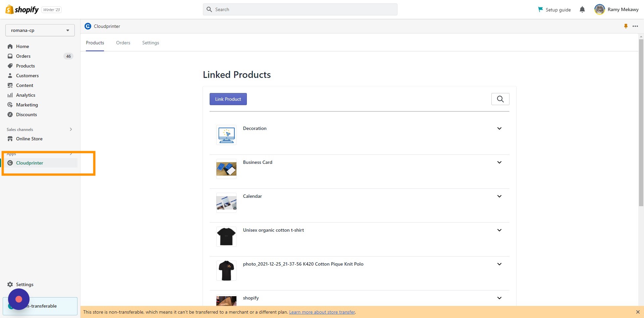Click the Ramy Mekawy user name
The image size is (644, 318).
coord(623,9)
